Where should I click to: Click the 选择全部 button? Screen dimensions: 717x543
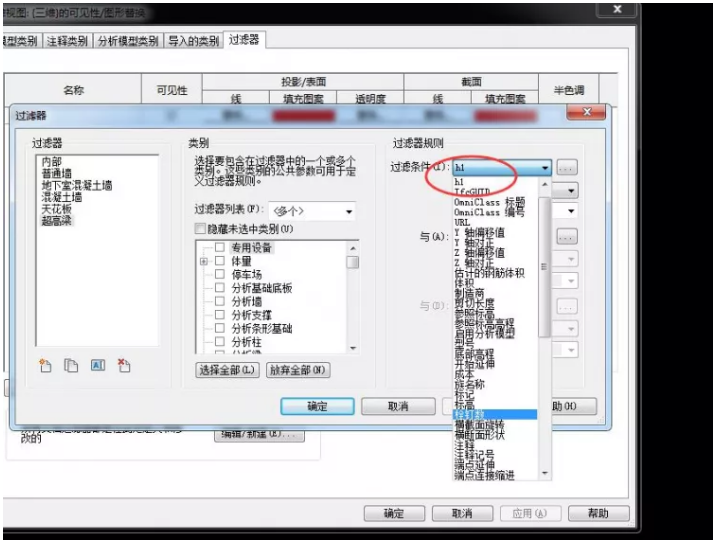point(227,370)
